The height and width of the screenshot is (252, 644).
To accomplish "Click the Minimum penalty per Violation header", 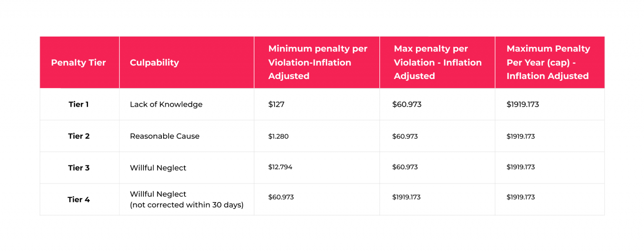I will (x=317, y=62).
